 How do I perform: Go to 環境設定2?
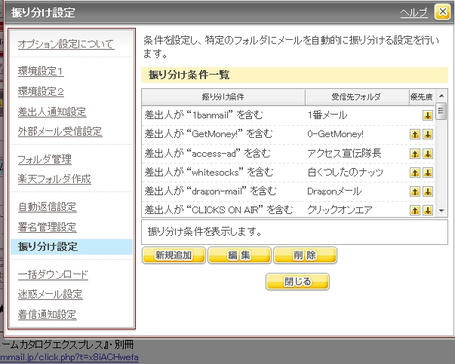41,91
